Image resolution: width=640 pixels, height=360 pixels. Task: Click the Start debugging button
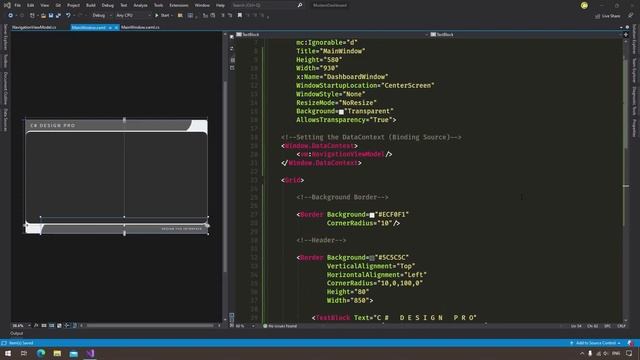tap(163, 16)
